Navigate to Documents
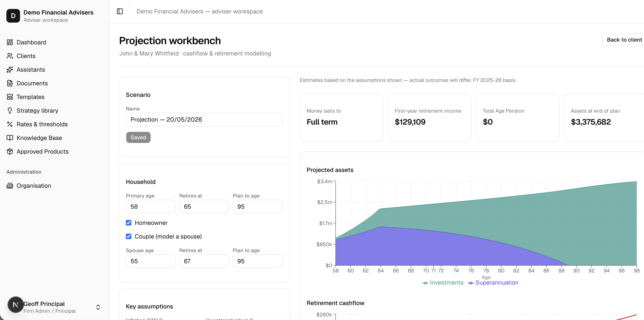This screenshot has height=320, width=644. pos(32,83)
